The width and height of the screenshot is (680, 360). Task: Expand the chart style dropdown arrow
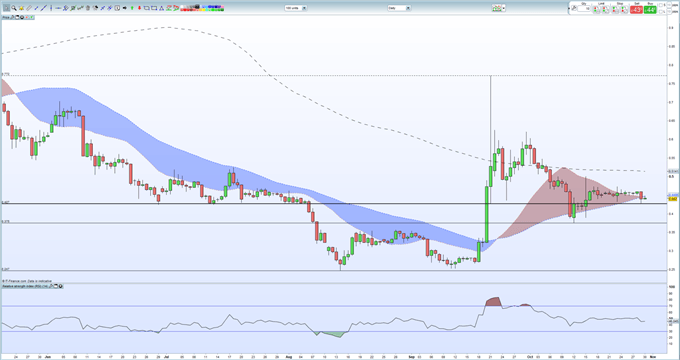[503, 8]
